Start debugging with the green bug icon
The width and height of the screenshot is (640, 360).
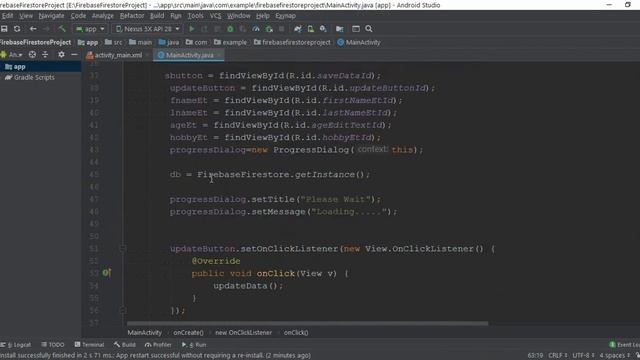(230, 29)
